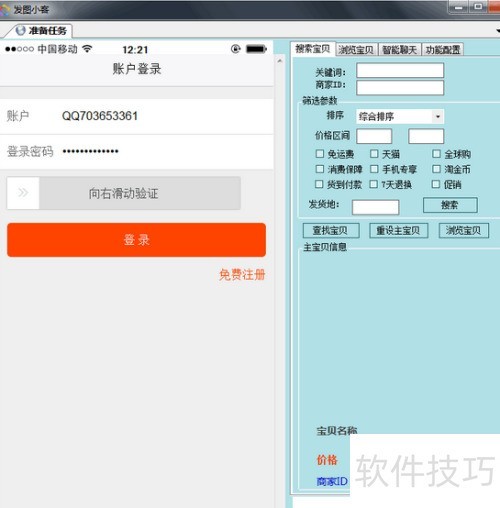Click the minimum 价格区间 field
Viewport: 500px width, 508px height.
(374, 136)
